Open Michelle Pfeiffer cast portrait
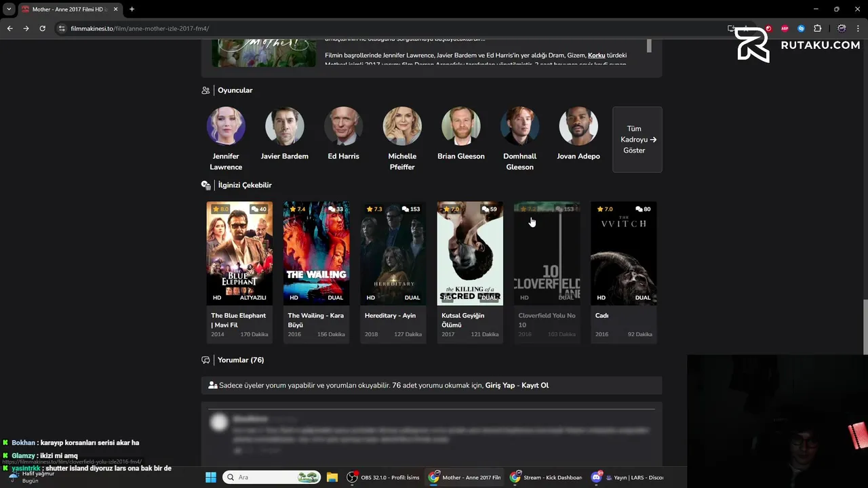The width and height of the screenshot is (868, 488). pyautogui.click(x=402, y=126)
